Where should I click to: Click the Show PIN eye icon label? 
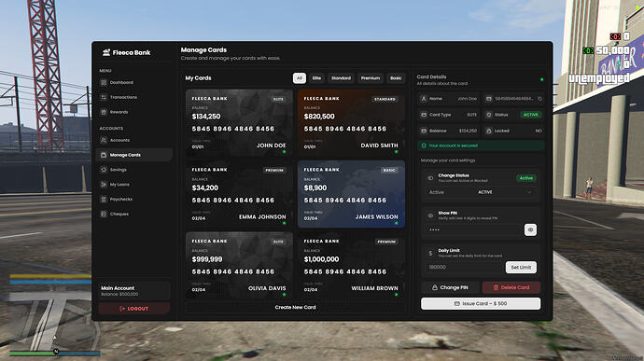(430, 215)
